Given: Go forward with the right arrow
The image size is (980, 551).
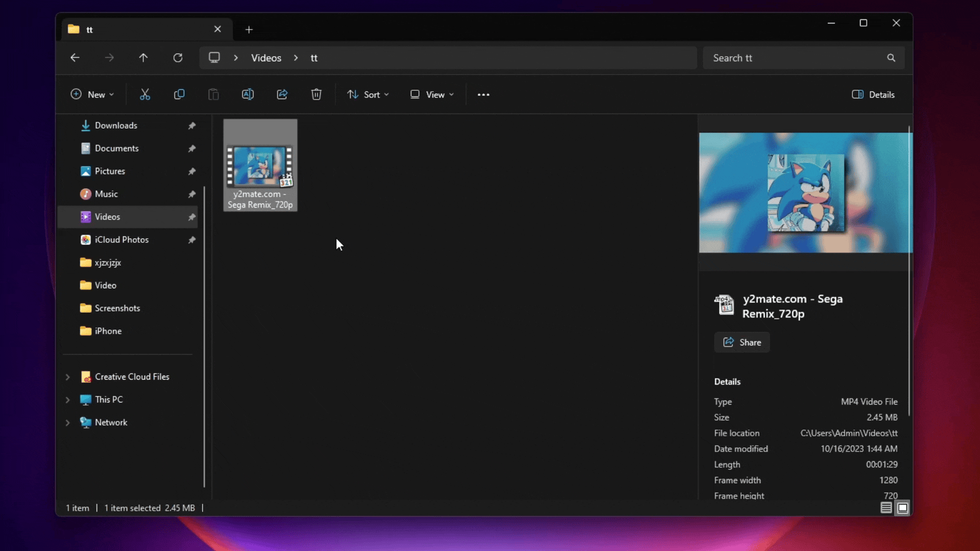Looking at the screenshot, I should pyautogui.click(x=109, y=58).
